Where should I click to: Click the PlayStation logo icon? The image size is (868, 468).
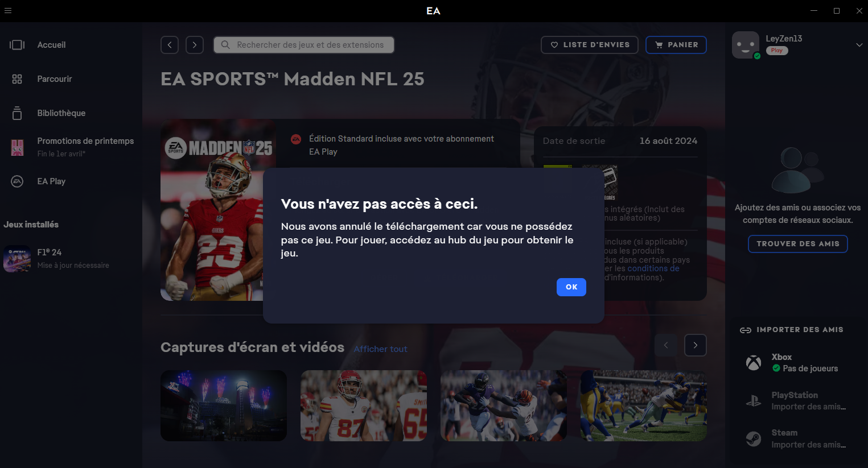(754, 401)
